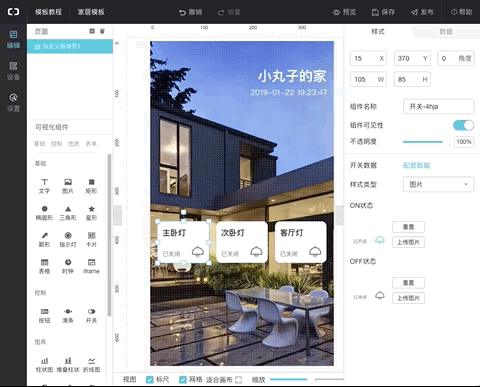Select the 指示灯 indicator light component
480x387 pixels.
coord(68,240)
